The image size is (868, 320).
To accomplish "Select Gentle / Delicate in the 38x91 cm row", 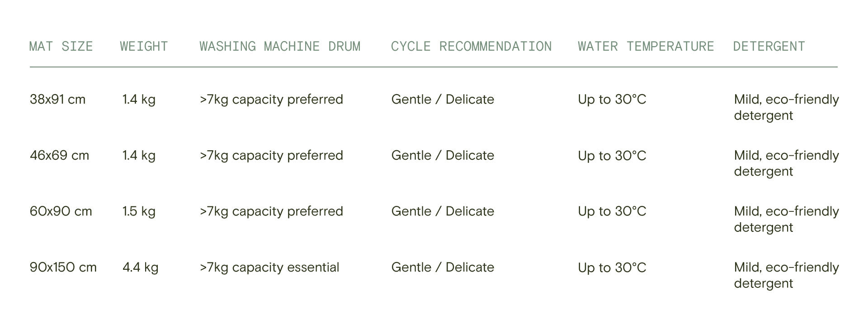I will tap(443, 100).
